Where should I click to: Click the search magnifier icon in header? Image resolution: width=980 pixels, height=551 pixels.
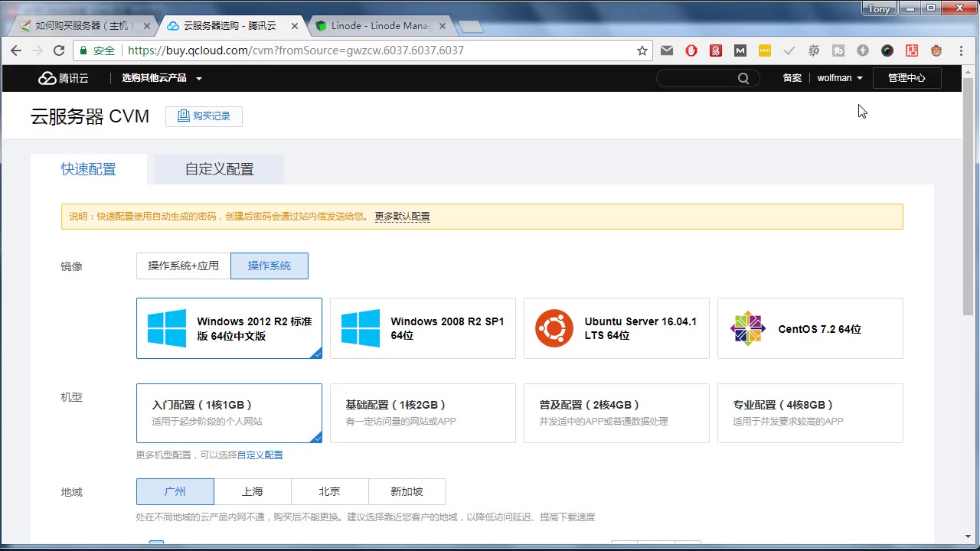tap(743, 78)
